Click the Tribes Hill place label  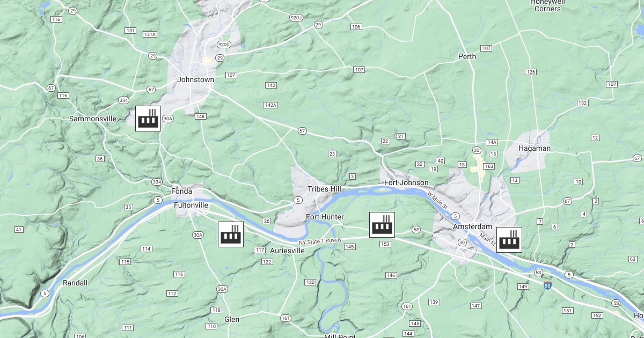(x=324, y=189)
